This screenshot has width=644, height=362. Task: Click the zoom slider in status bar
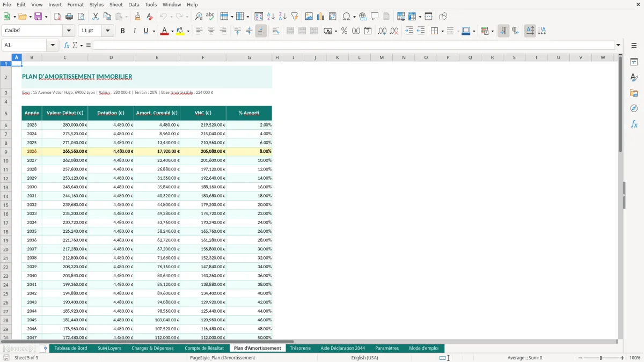[601, 358]
